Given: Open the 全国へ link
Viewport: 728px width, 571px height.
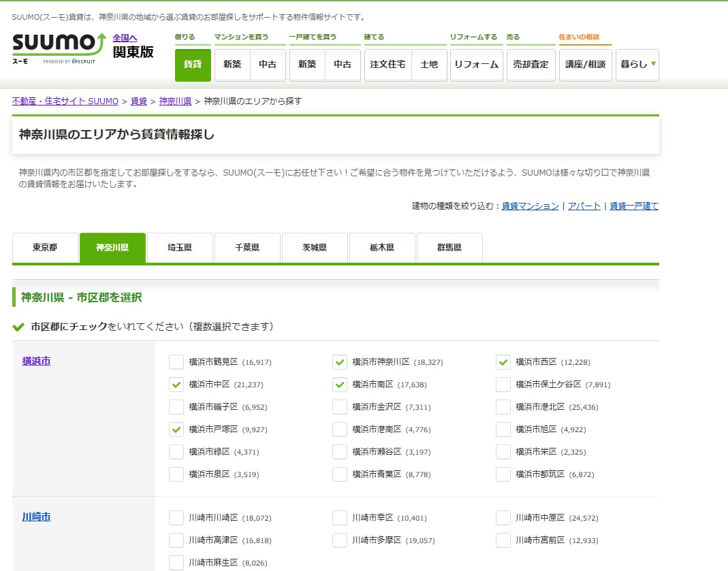Looking at the screenshot, I should point(124,38).
